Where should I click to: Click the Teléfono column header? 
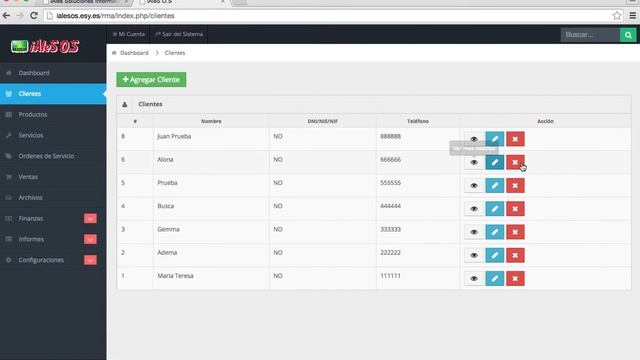tap(418, 121)
